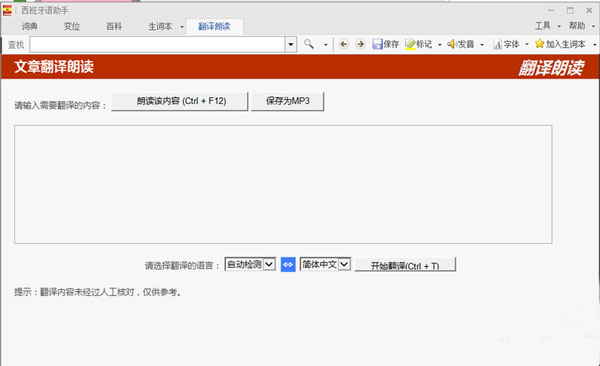600x366 pixels.
Task: Select the 翻译朗读 tab
Action: (214, 26)
